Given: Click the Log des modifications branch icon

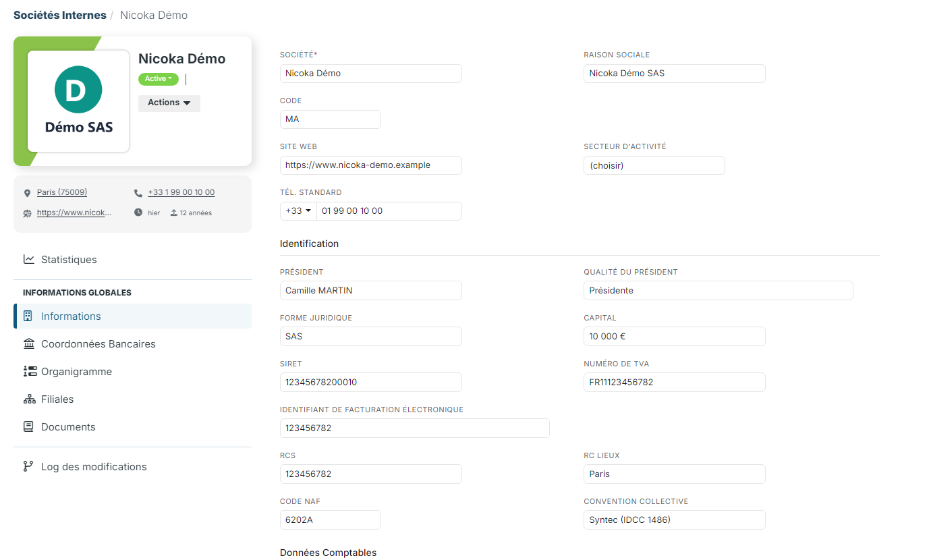Looking at the screenshot, I should tap(28, 466).
